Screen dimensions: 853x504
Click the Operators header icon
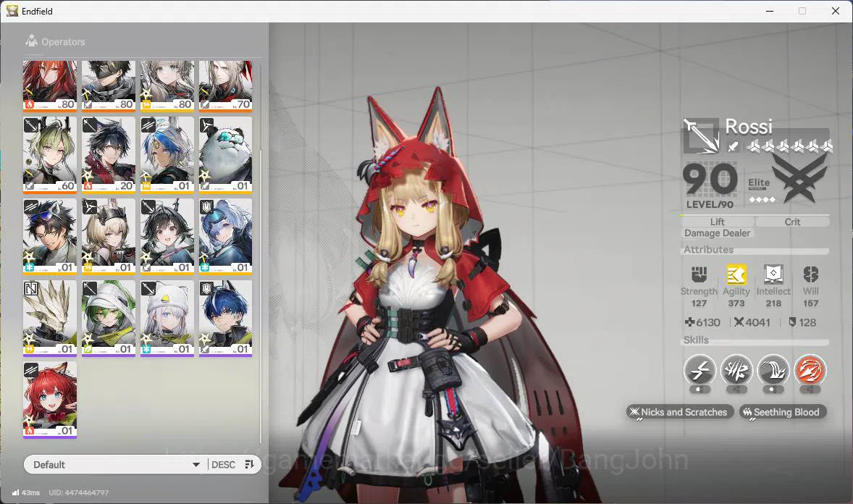32,41
